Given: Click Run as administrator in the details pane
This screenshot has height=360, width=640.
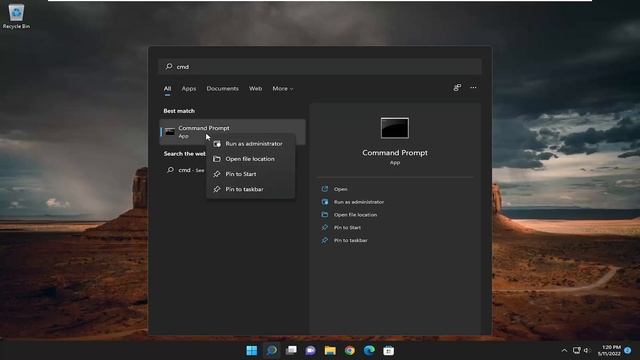Looking at the screenshot, I should (x=359, y=202).
